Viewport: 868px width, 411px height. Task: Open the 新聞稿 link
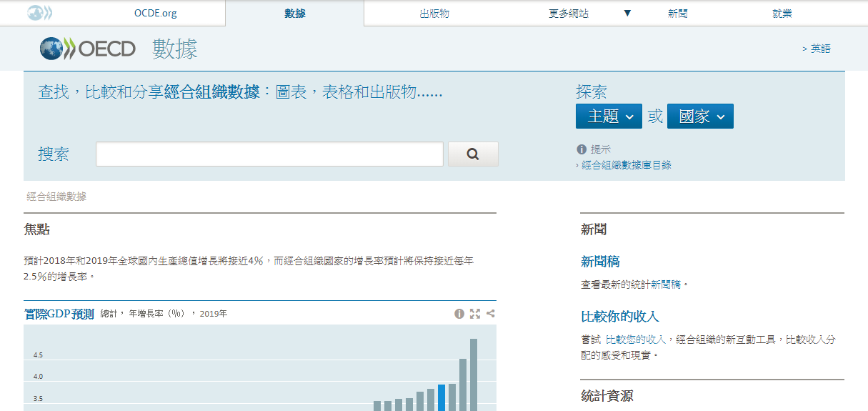tap(600, 262)
